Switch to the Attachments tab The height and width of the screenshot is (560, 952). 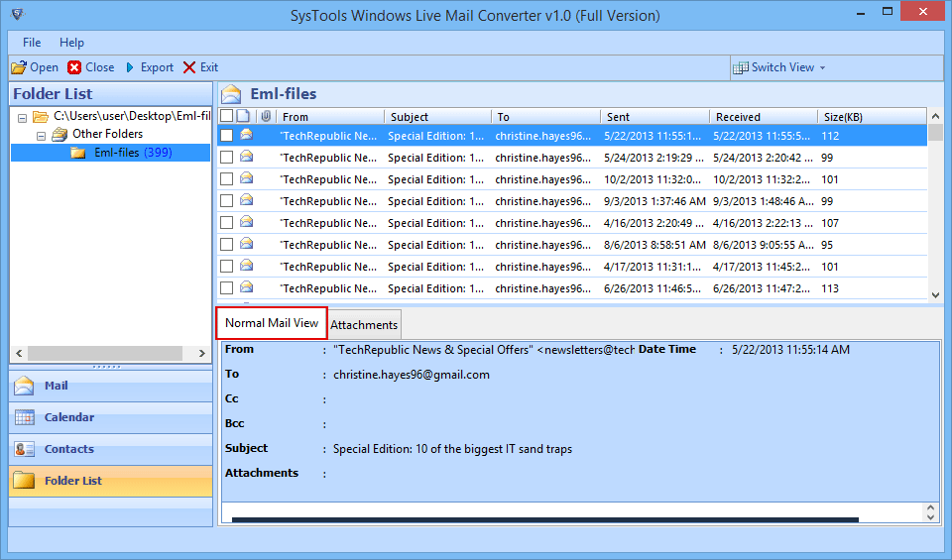coord(364,324)
